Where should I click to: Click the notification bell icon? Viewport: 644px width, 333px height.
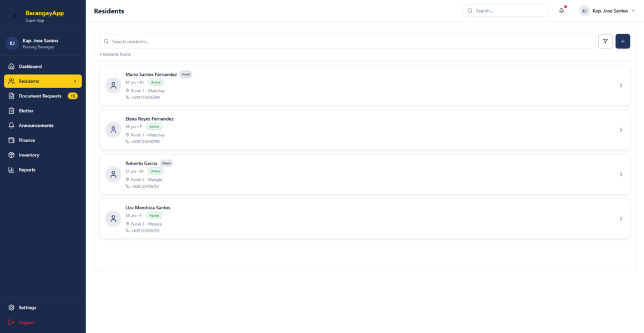(562, 11)
